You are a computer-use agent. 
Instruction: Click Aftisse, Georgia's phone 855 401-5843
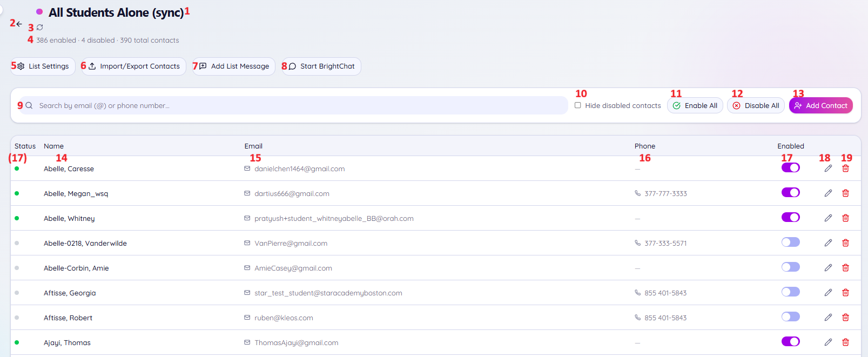[x=665, y=293]
